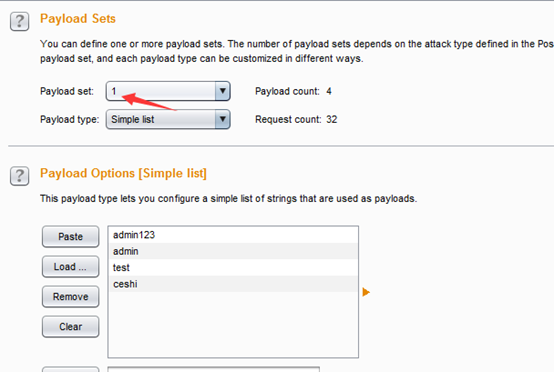
Task: Click the Payload Options [Simple list] heading
Action: point(123,173)
